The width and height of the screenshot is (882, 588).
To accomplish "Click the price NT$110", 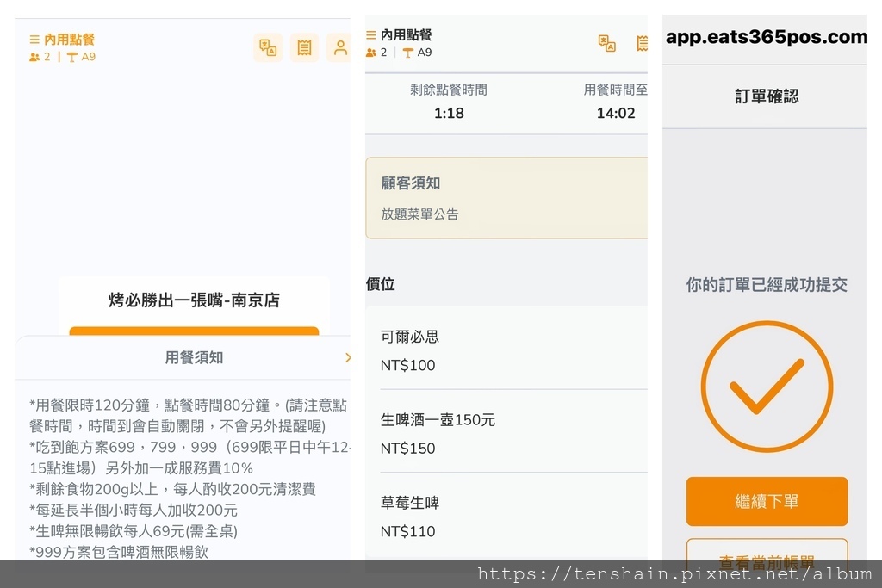I will click(x=407, y=531).
